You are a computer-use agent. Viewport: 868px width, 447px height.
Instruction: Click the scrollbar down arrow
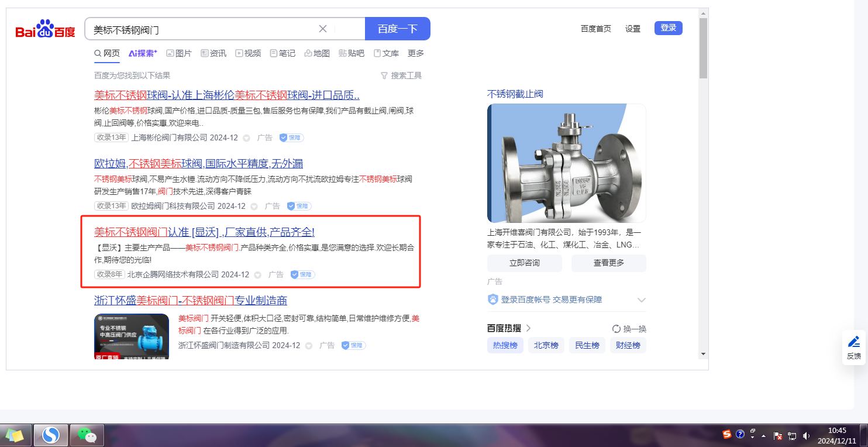pyautogui.click(x=703, y=354)
